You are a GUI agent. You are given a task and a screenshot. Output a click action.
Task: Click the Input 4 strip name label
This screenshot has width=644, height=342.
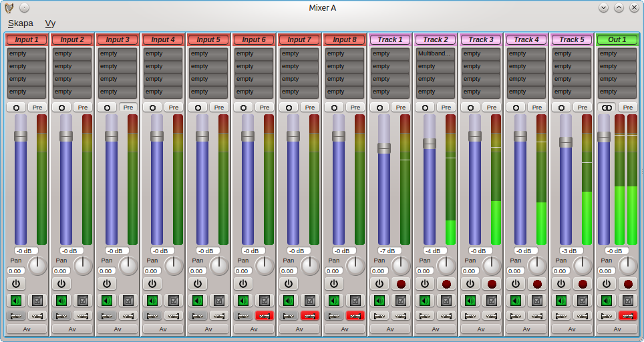point(163,39)
